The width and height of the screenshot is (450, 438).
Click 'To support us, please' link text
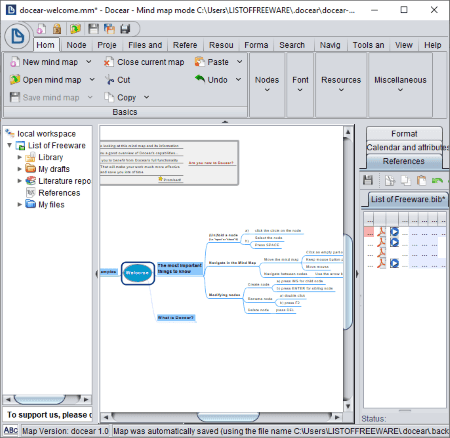click(x=49, y=415)
